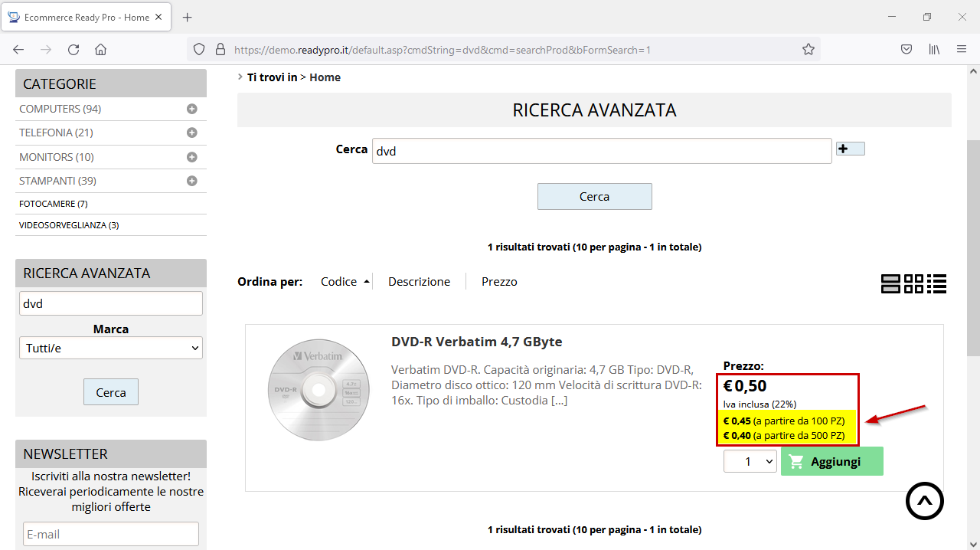Image resolution: width=980 pixels, height=550 pixels.
Task: Switch to detailed list view icon
Action: click(x=936, y=283)
